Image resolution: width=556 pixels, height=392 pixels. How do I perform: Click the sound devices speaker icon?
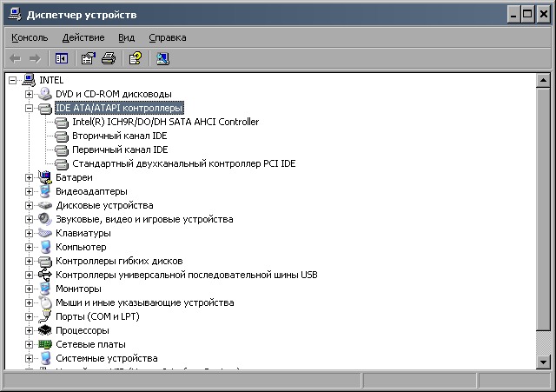[x=45, y=219]
